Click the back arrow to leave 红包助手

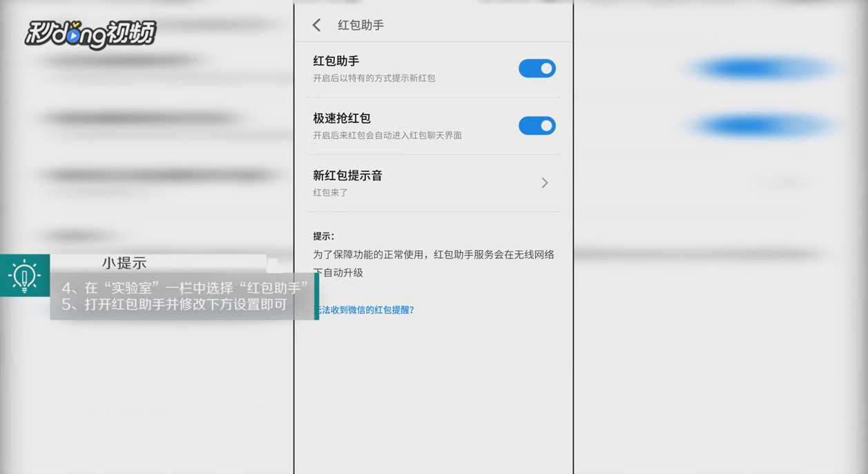pos(316,24)
